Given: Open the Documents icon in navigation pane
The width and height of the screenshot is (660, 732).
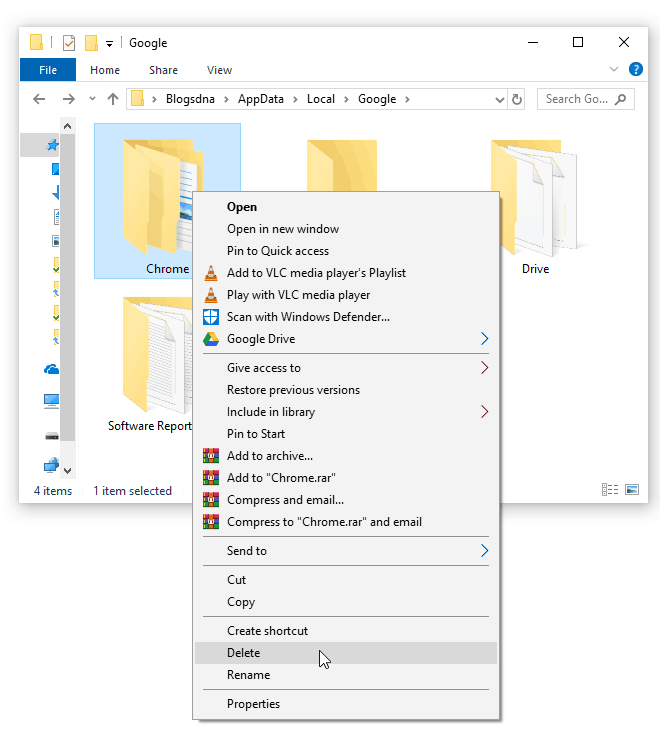Looking at the screenshot, I should point(56,217).
